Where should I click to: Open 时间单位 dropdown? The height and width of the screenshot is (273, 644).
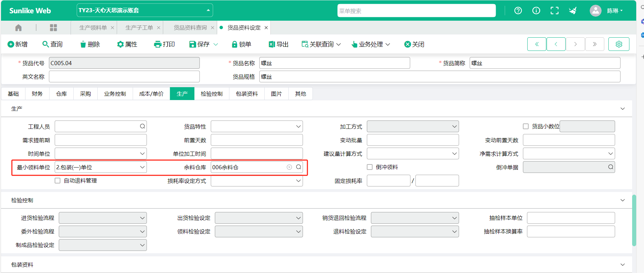point(101,153)
